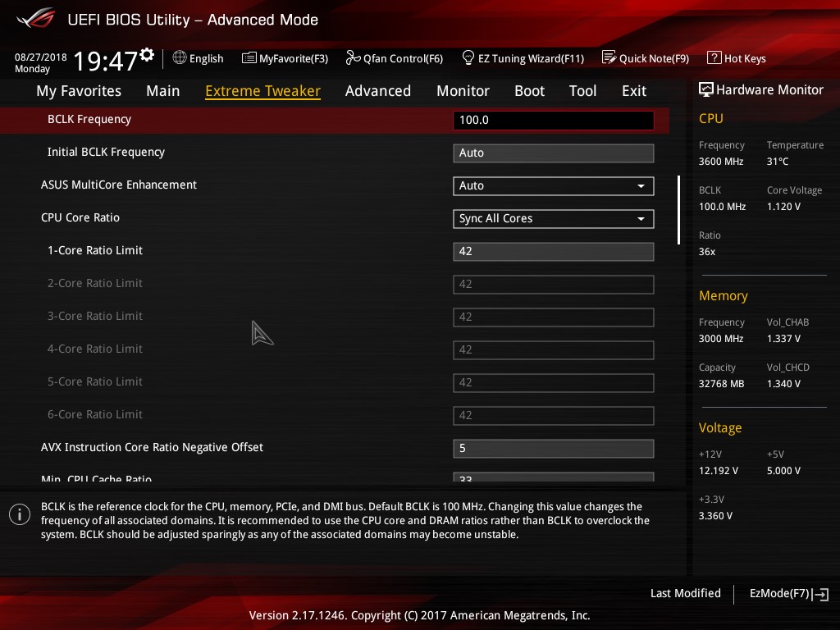Go to the Advanced tab
Screen dimensions: 840x630
[377, 91]
